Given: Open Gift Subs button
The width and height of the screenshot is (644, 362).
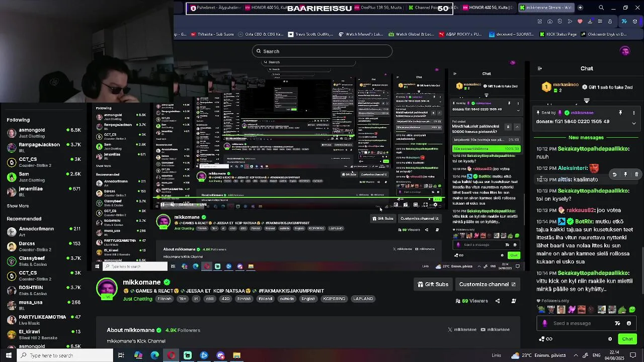Looking at the screenshot, I should (x=433, y=284).
